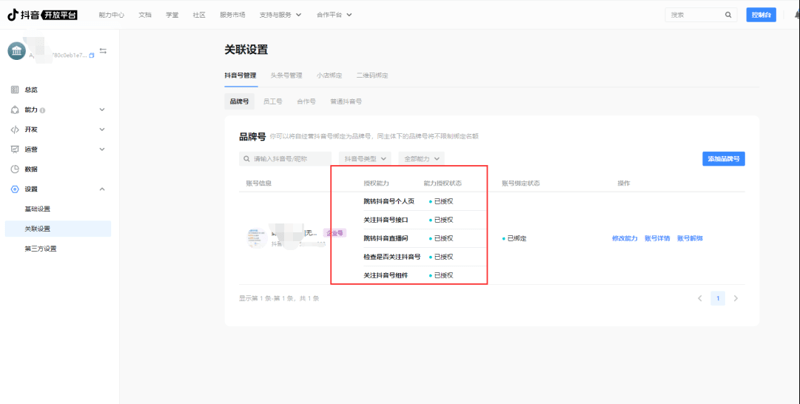
Task: Expand the 能力 sidebar menu
Action: (x=102, y=109)
